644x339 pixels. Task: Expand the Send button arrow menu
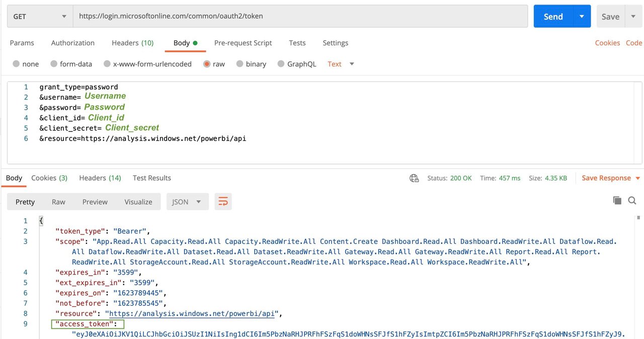coord(582,16)
